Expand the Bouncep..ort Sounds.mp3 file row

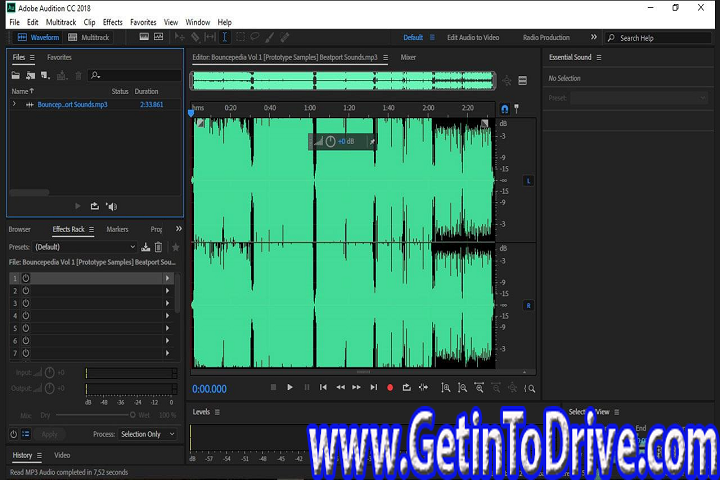tap(15, 104)
